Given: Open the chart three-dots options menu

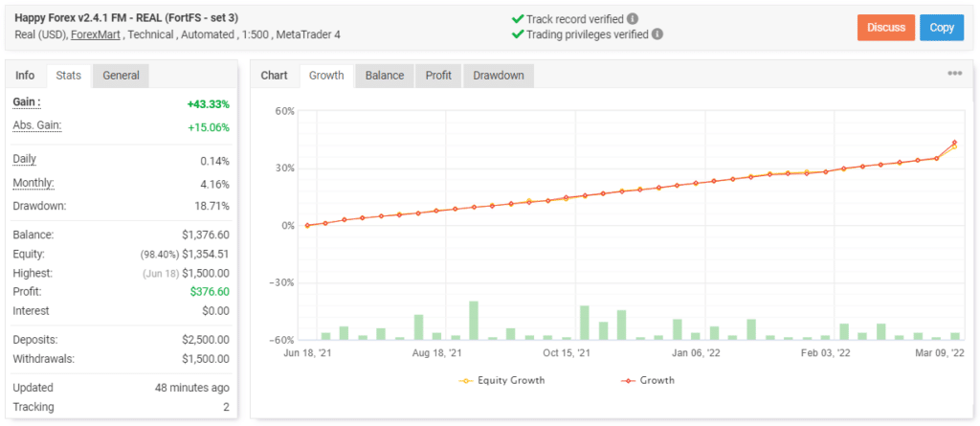Looking at the screenshot, I should pos(954,74).
